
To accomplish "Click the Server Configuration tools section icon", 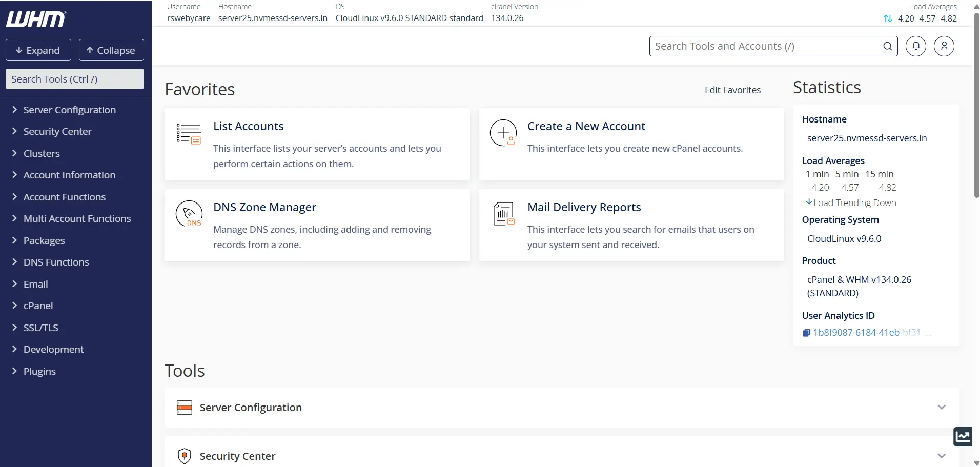I will 185,408.
